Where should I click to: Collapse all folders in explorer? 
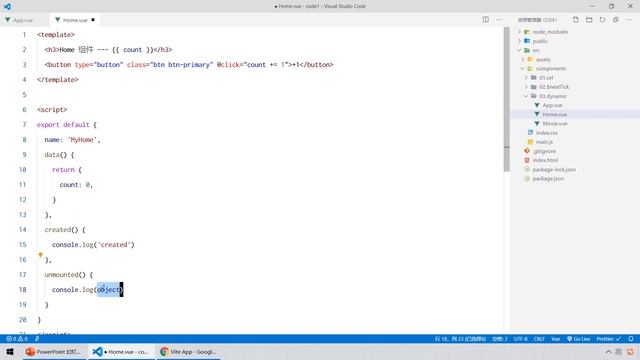click(x=616, y=20)
